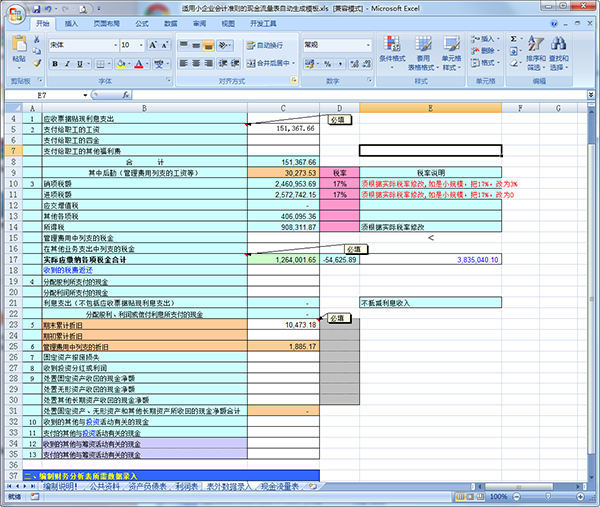Image resolution: width=600 pixels, height=507 pixels.
Task: Increase decimal places
Action: 355,64
